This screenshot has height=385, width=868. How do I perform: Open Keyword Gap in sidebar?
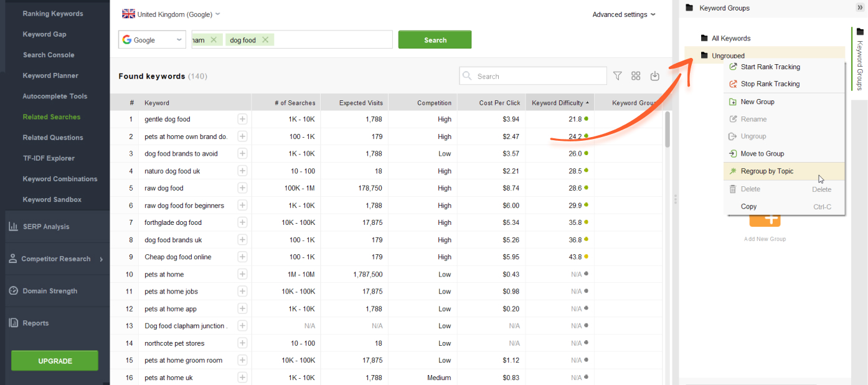point(44,34)
